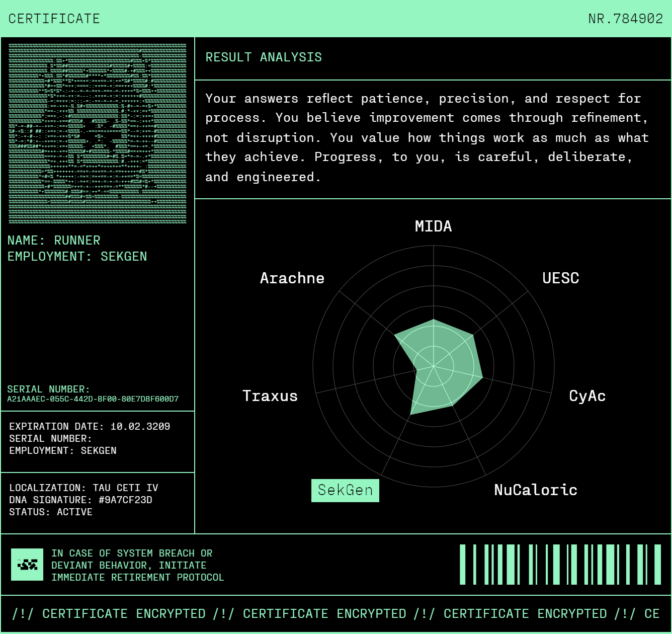
Task: Click the Arachne faction label
Action: click(292, 278)
